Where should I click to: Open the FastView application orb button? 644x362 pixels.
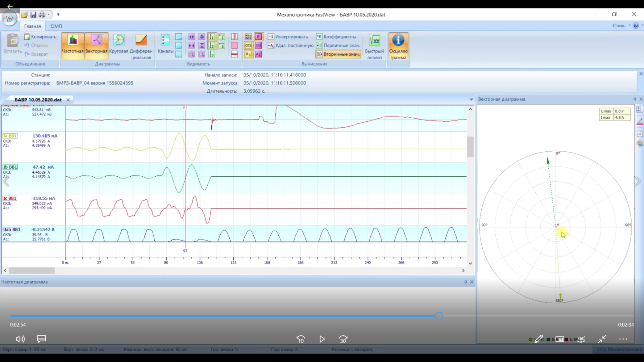tap(9, 18)
